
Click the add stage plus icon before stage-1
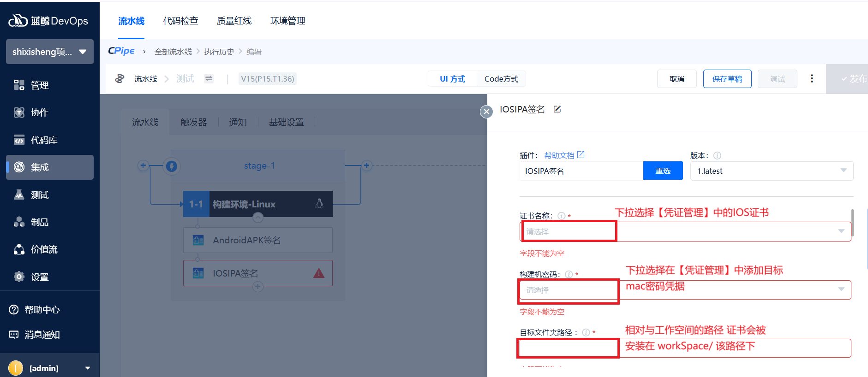(143, 165)
